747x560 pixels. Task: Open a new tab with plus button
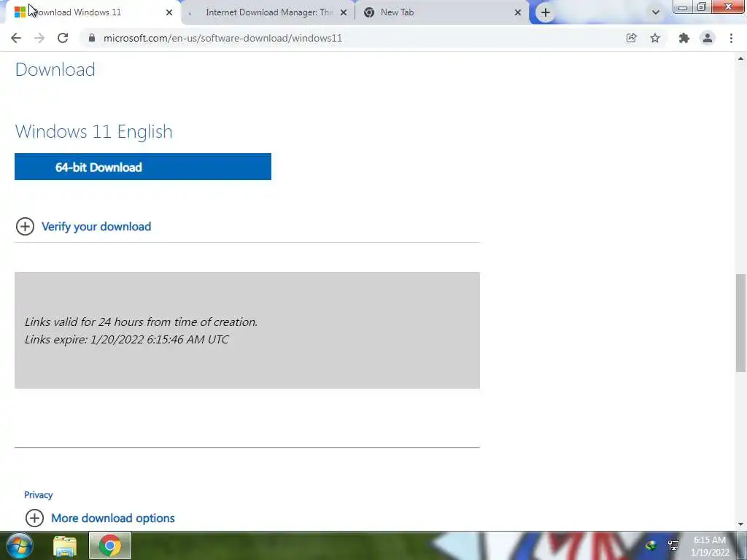[x=546, y=12]
